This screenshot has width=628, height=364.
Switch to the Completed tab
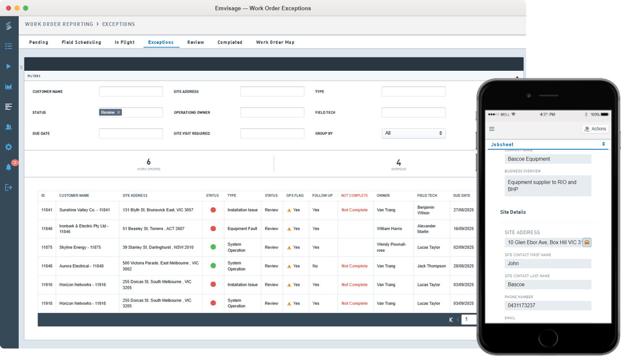tap(230, 42)
